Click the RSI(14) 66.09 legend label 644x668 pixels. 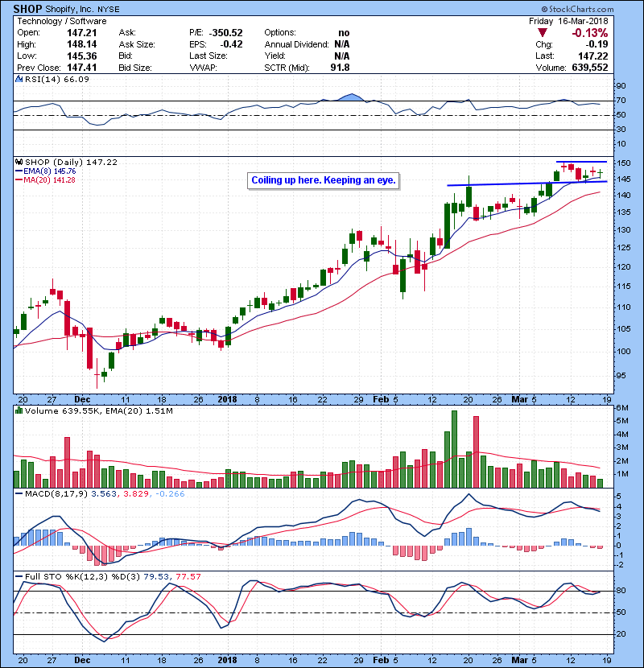pyautogui.click(x=57, y=79)
